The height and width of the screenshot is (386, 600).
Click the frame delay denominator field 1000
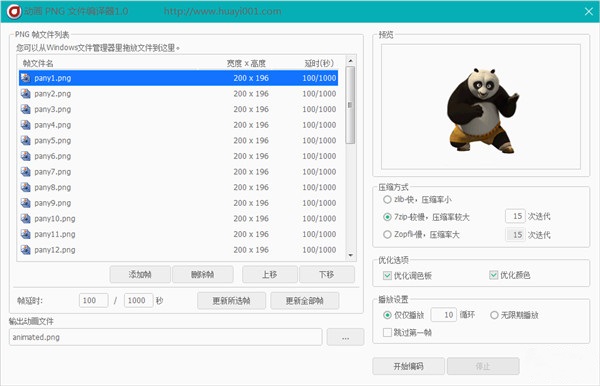(139, 300)
